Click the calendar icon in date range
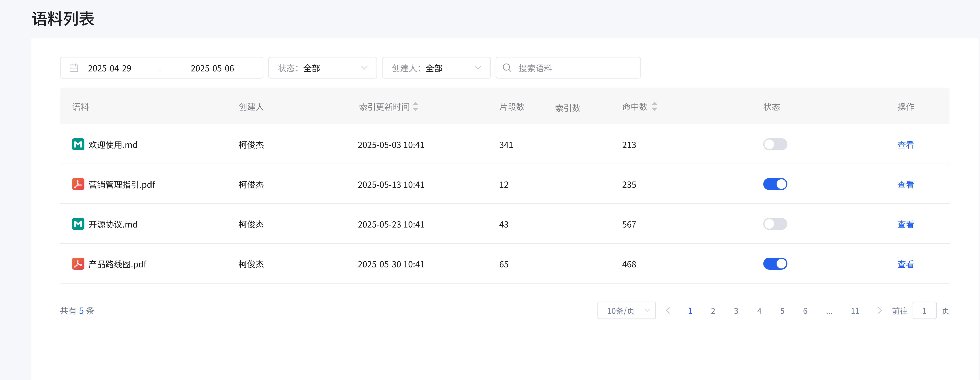 tap(74, 68)
